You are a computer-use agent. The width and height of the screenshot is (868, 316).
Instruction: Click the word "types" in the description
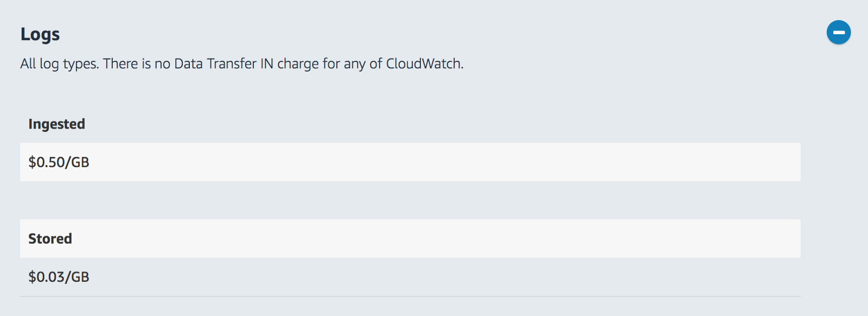[x=80, y=64]
